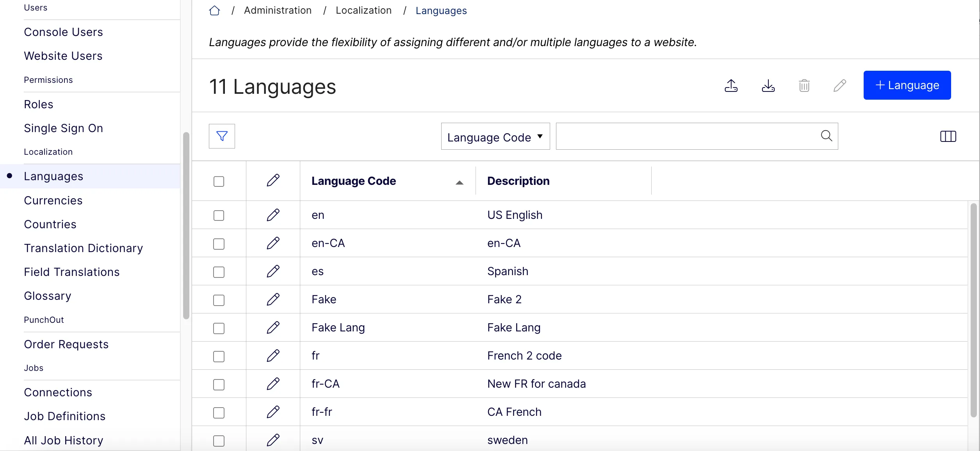Viewport: 980px width, 451px height.
Task: Edit the 'en-CA' language row
Action: pos(273,243)
